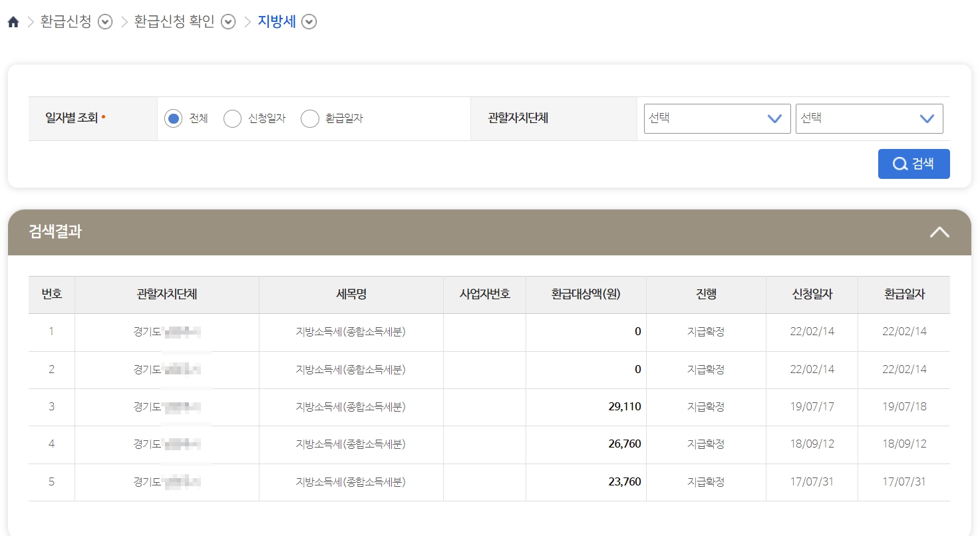
Task: Click the 환급대상액(원) column header
Action: 585,294
